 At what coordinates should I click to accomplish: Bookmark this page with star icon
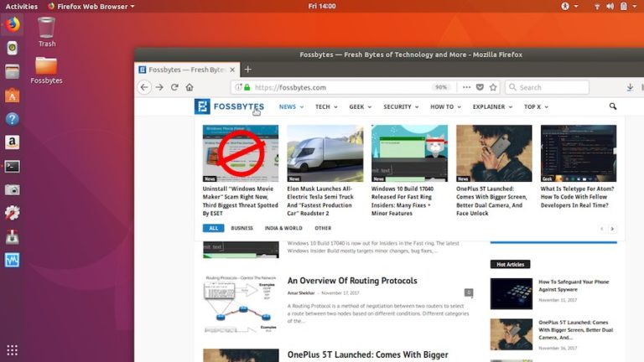click(x=493, y=87)
